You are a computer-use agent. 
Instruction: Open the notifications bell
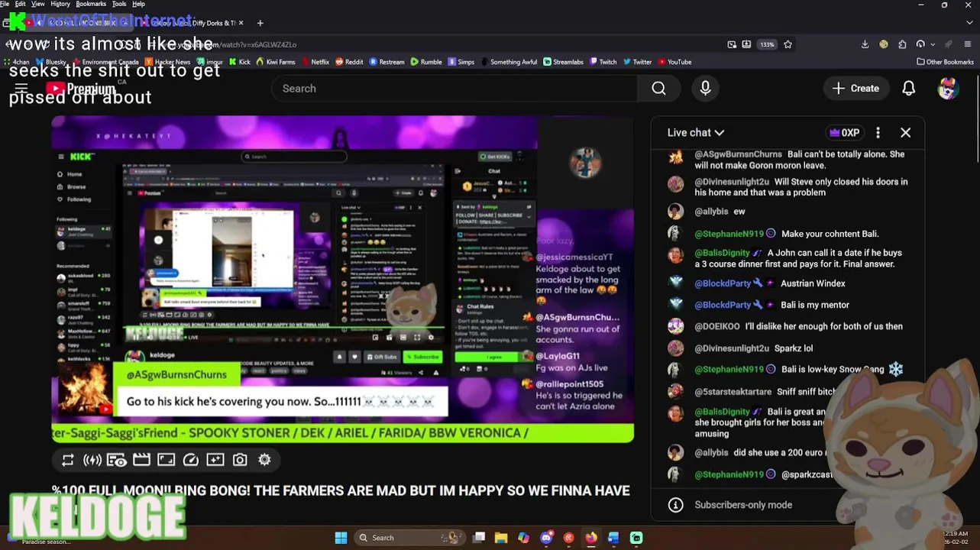tap(908, 89)
